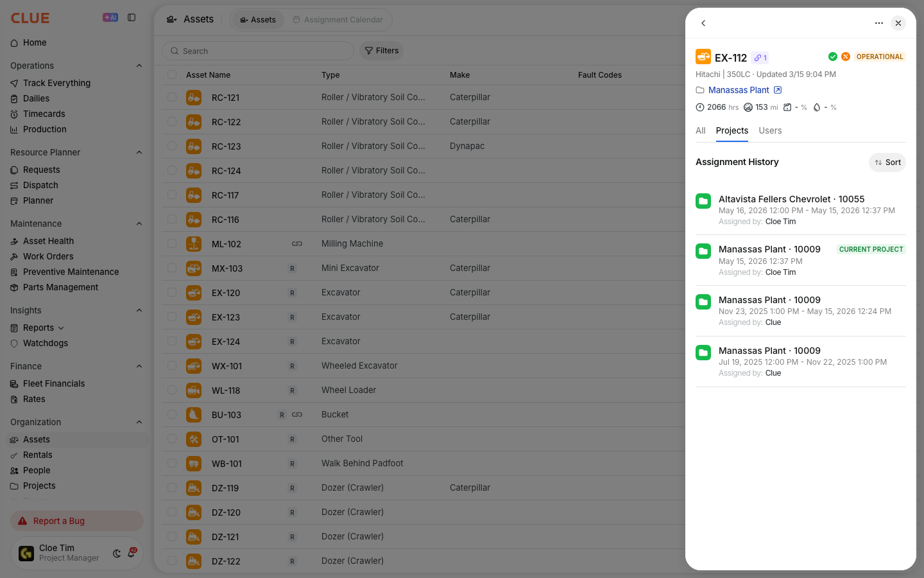Collapse the Resource Planner section
The width and height of the screenshot is (924, 578).
pos(139,152)
